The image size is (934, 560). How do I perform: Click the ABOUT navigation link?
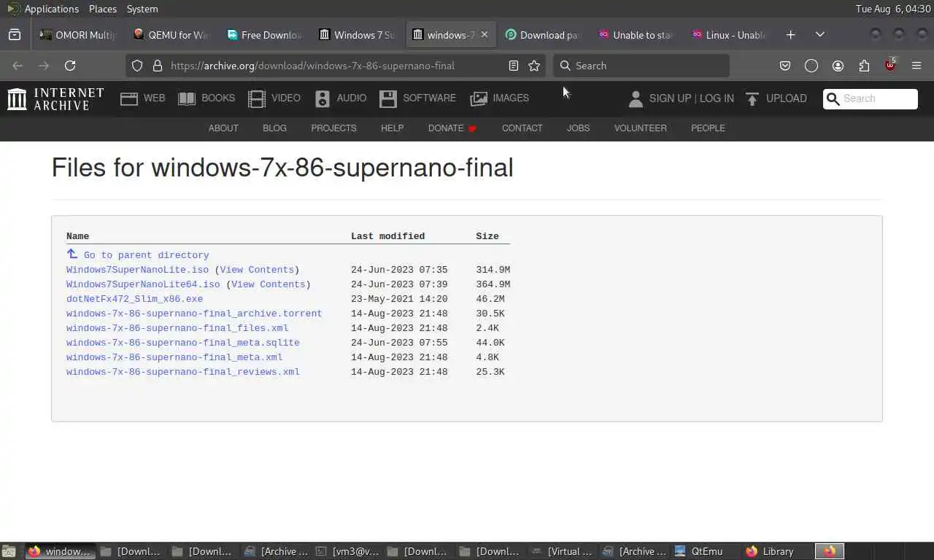click(x=223, y=128)
